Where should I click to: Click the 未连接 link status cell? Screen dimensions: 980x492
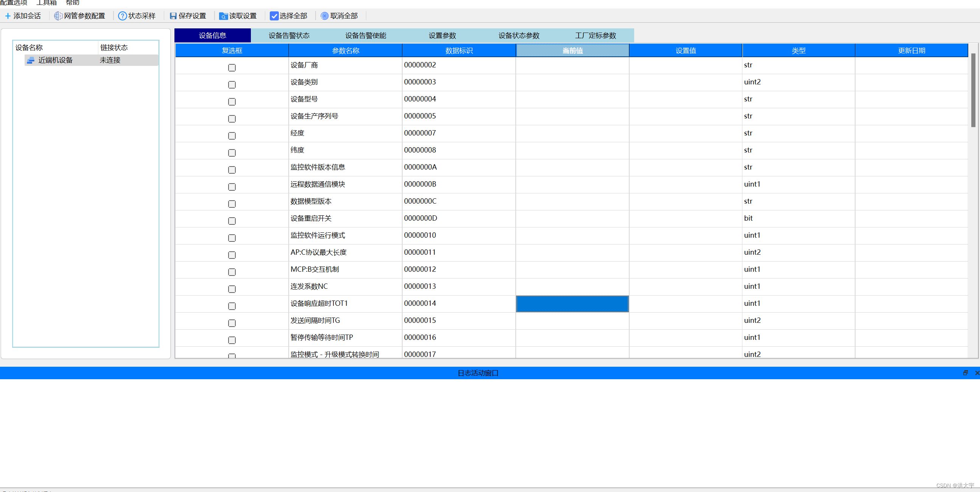pyautogui.click(x=110, y=60)
